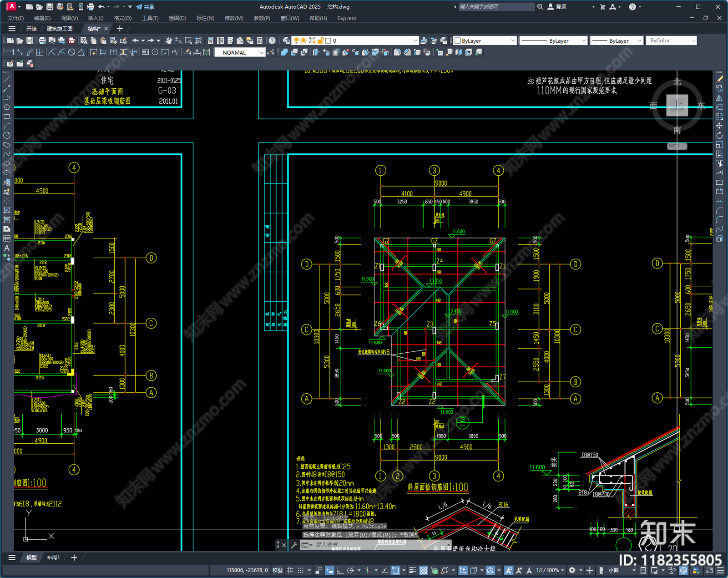Open Layer Properties Manager icon

tap(286, 41)
